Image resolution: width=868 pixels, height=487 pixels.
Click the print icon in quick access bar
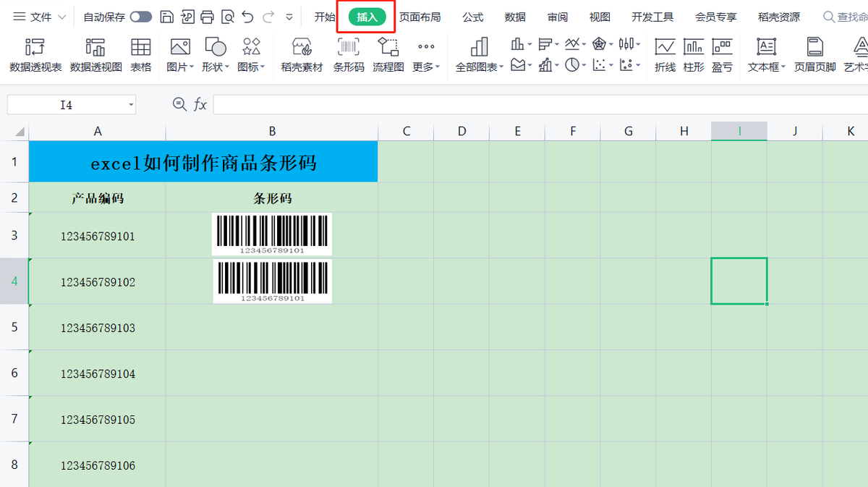[207, 17]
